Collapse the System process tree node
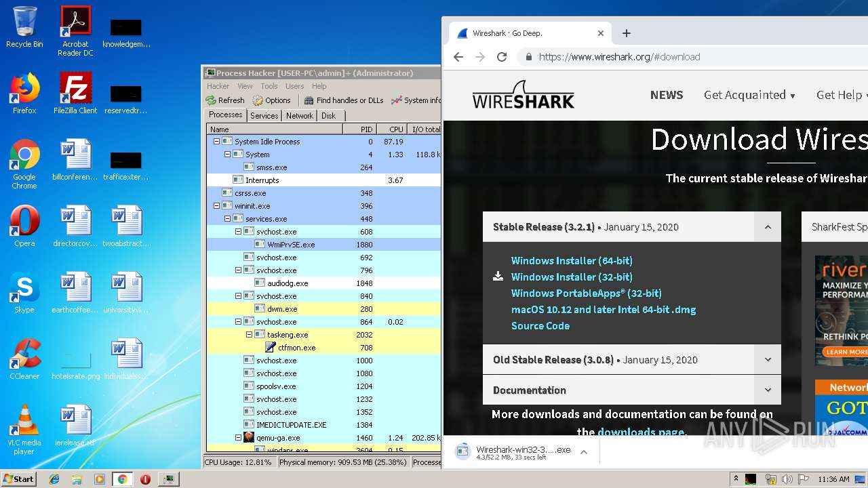868x488 pixels. (x=228, y=155)
